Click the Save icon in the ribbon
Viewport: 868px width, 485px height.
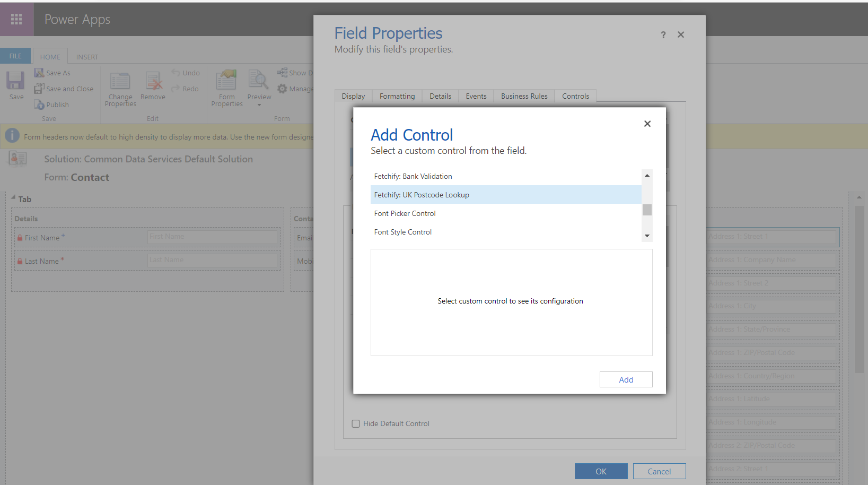coord(15,81)
